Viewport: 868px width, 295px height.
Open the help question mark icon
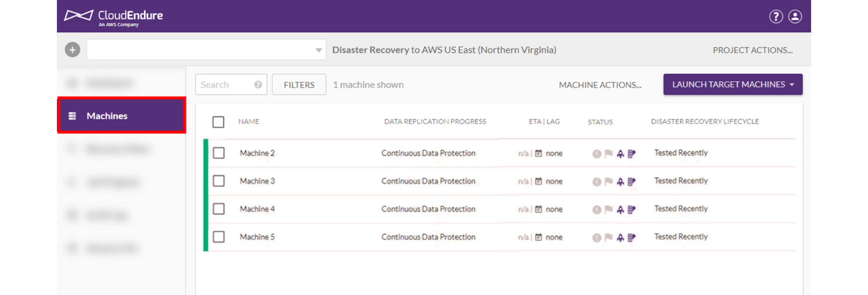[x=776, y=16]
